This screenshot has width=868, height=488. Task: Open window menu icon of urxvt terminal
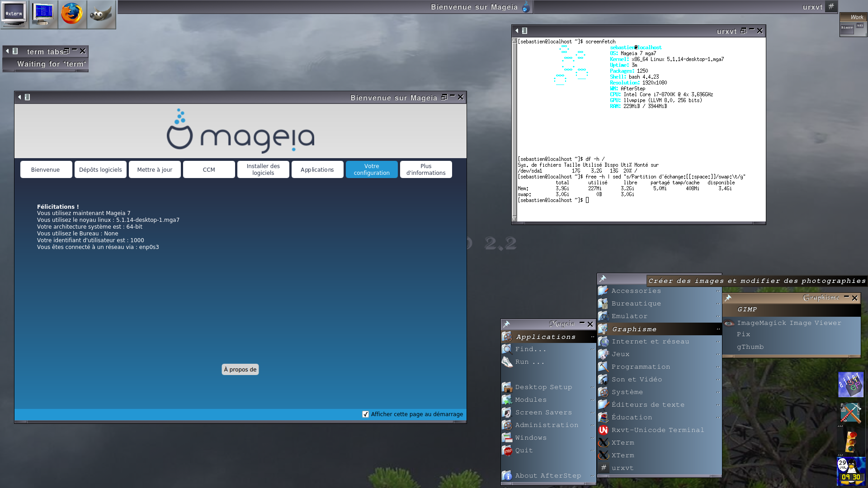tap(524, 31)
